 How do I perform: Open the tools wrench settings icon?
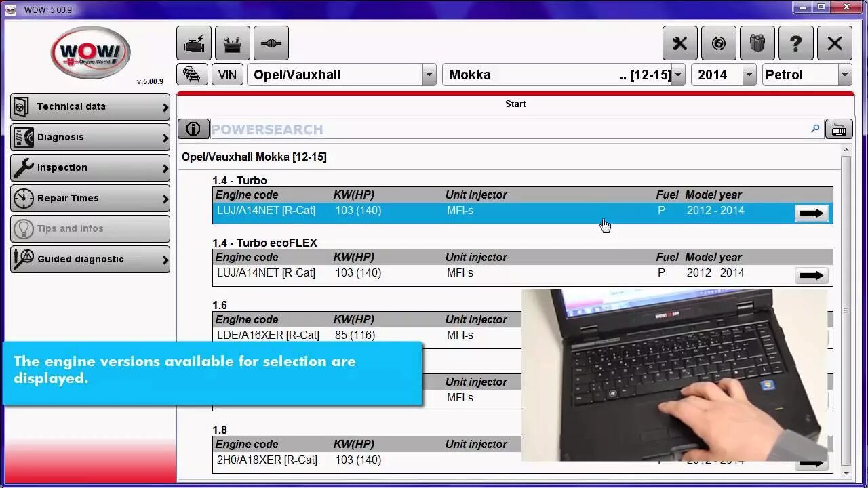[x=680, y=44]
